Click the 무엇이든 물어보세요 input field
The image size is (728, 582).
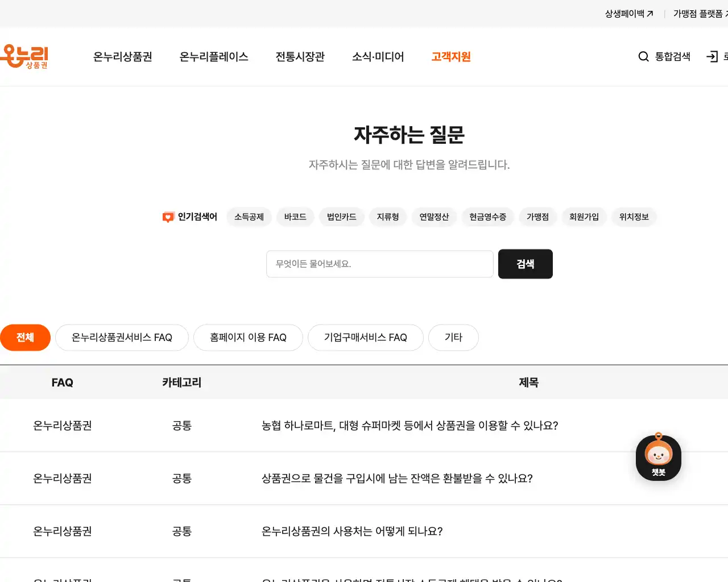click(x=379, y=264)
